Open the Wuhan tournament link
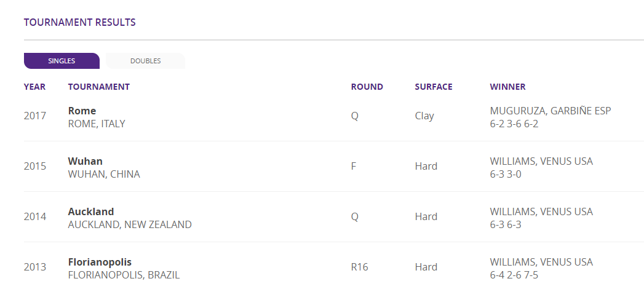 coord(85,161)
